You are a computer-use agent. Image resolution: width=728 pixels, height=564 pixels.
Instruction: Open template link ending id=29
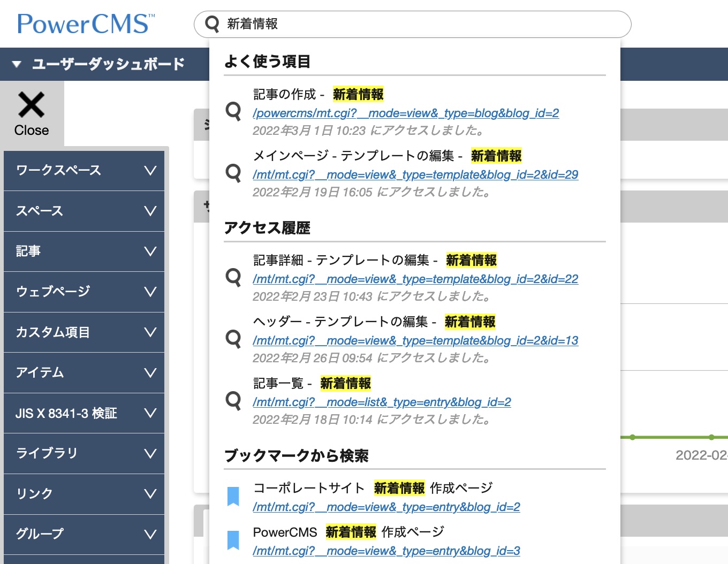[x=415, y=175]
